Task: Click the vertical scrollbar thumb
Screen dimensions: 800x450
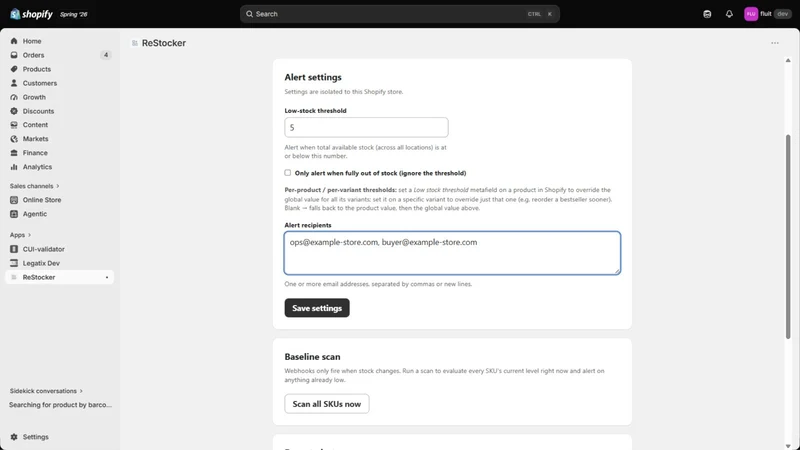Action: pos(788,237)
